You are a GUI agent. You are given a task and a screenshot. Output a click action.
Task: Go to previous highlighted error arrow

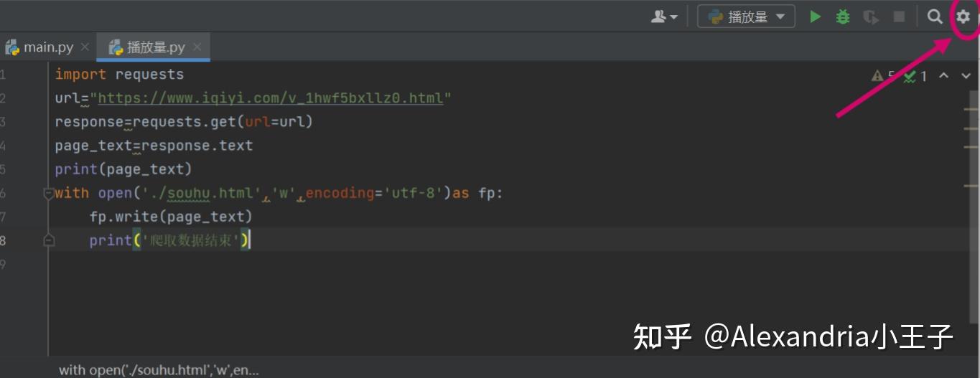click(943, 75)
